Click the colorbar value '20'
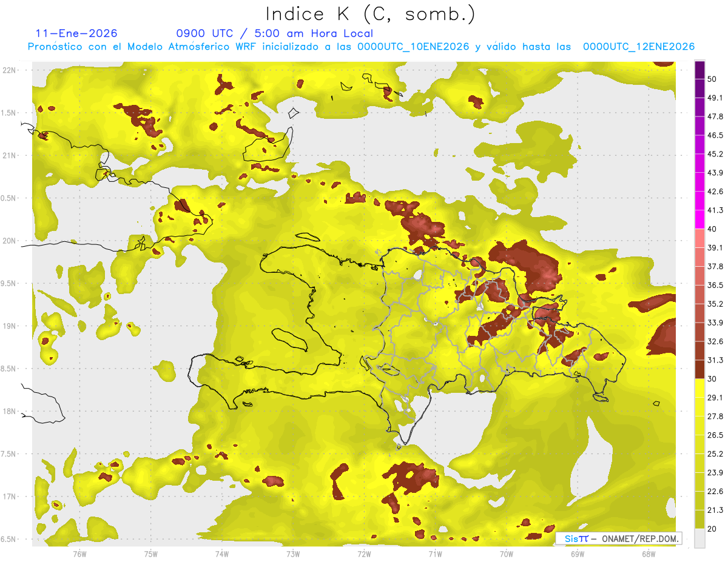This screenshot has height=562, width=728. (x=712, y=529)
